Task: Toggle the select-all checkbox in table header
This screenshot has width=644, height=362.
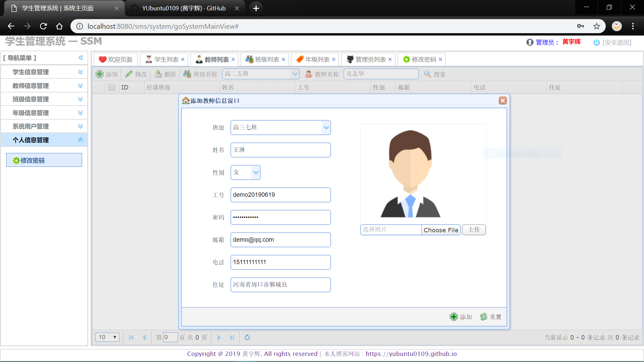Action: pyautogui.click(x=112, y=87)
